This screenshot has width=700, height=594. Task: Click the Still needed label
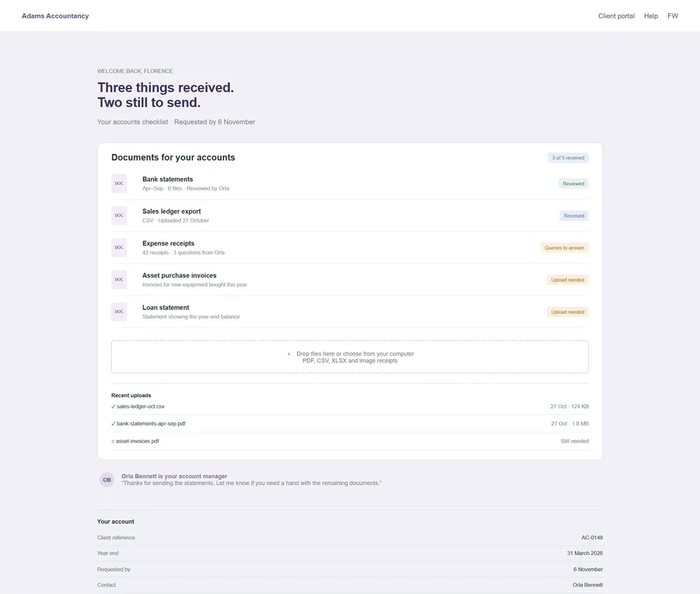[x=575, y=441]
